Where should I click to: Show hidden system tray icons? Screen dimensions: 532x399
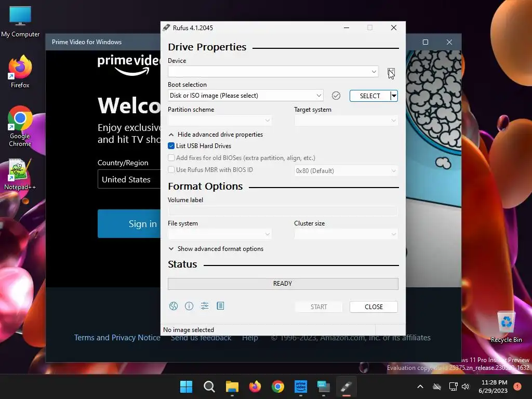pos(420,387)
